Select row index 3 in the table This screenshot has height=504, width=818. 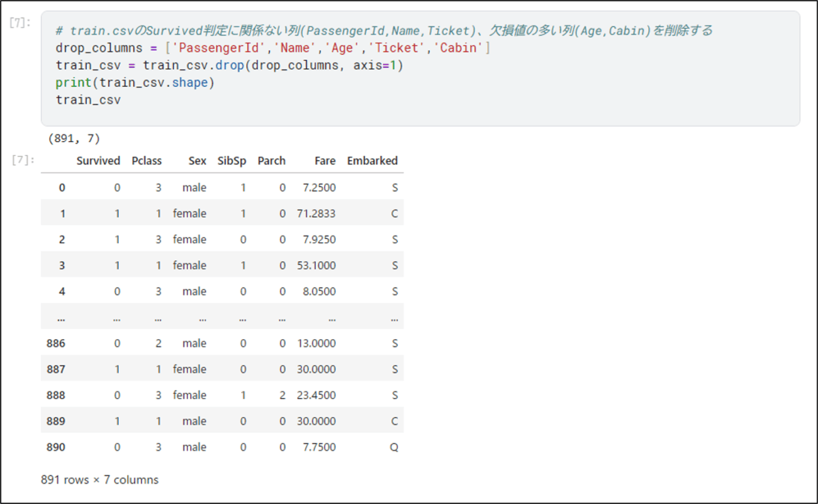coord(62,266)
